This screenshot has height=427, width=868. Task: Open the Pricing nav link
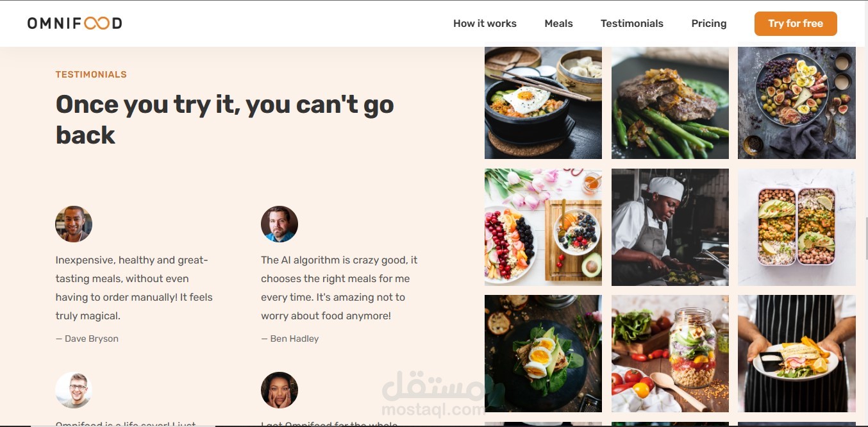coord(708,24)
